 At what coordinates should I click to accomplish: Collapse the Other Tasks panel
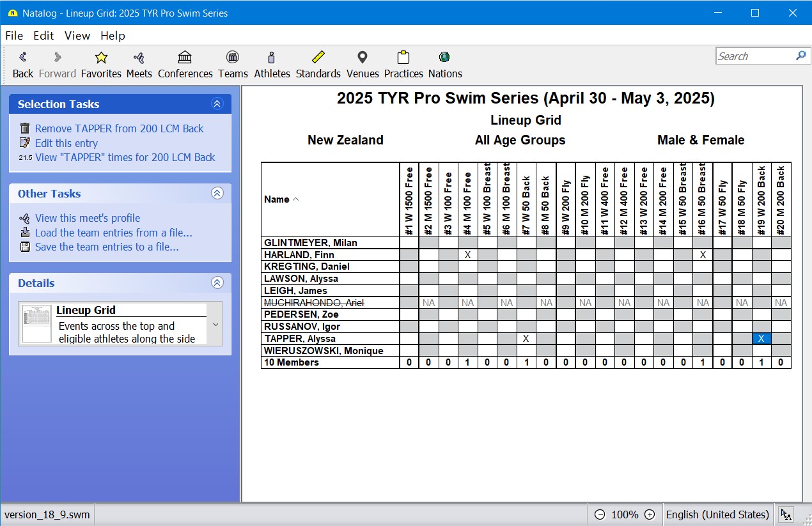217,194
